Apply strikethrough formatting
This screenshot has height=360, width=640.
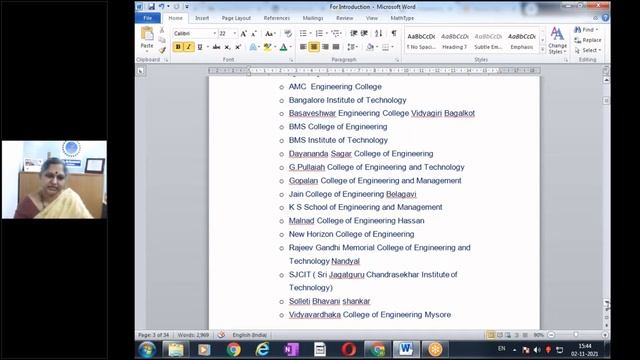[216, 47]
